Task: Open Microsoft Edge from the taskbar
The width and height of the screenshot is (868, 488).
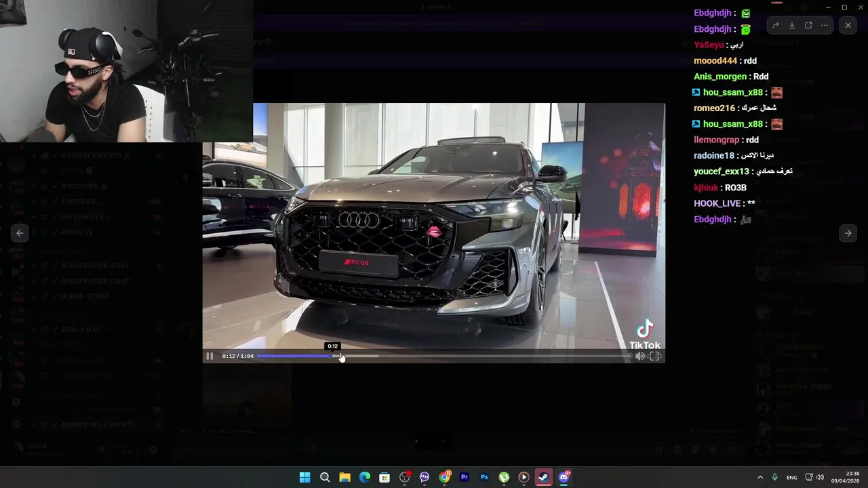Action: pos(365,477)
